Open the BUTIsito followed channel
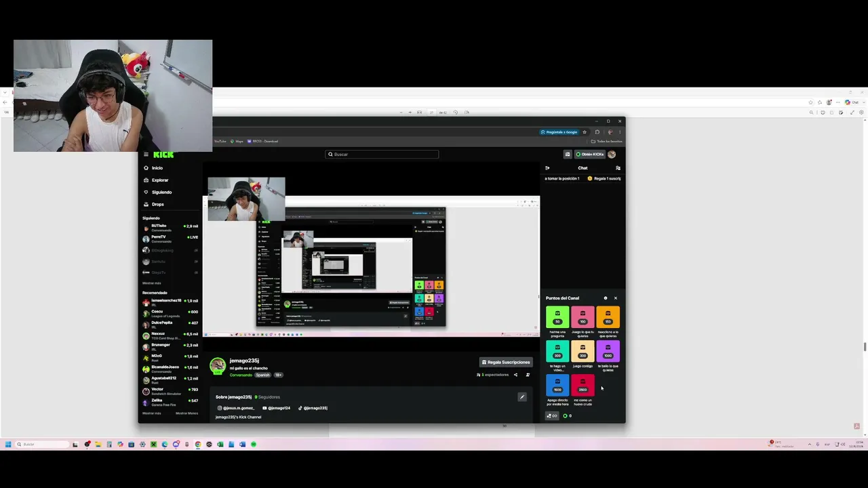 pos(170,228)
